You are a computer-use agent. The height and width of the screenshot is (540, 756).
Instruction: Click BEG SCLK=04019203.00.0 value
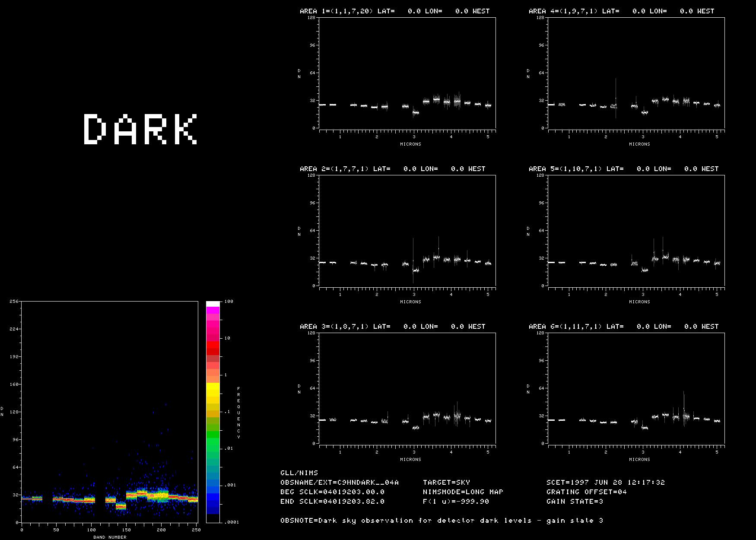332,492
